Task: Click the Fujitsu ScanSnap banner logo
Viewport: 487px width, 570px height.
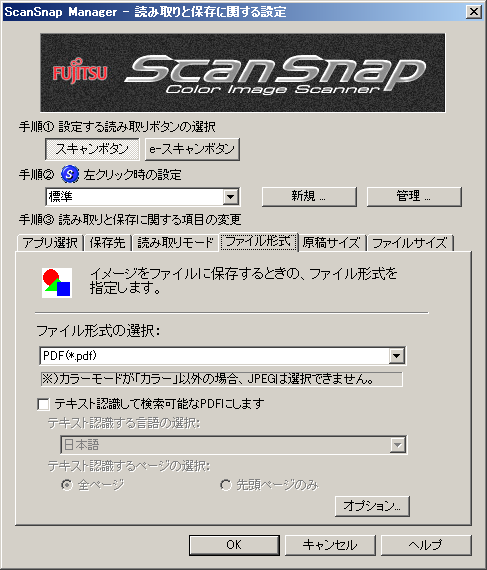Action: (x=243, y=73)
